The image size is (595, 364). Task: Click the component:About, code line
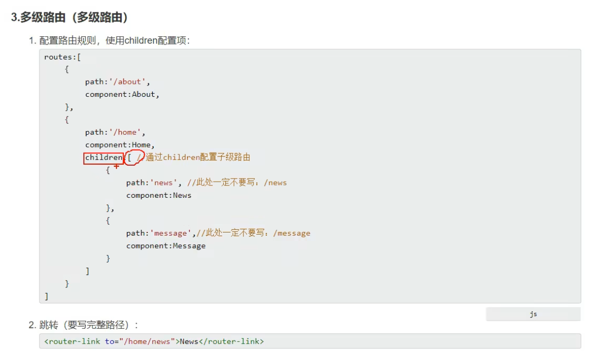(x=122, y=94)
